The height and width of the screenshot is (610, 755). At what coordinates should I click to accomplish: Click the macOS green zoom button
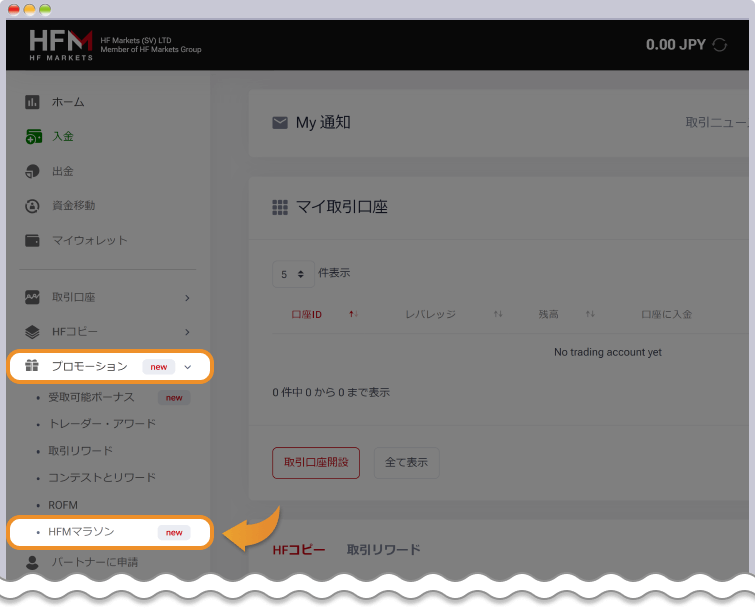[45, 10]
